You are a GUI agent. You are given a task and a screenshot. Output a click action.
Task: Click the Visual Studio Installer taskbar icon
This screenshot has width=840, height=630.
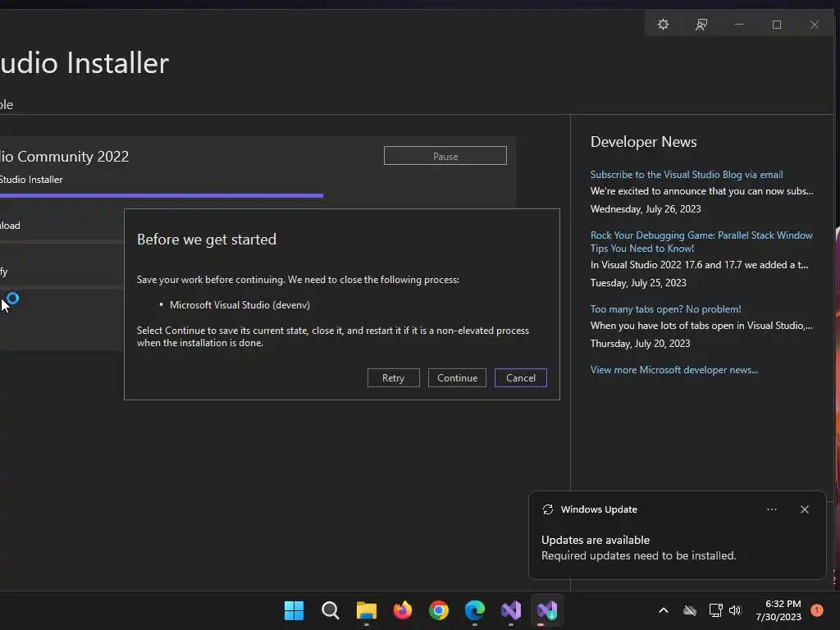point(547,610)
